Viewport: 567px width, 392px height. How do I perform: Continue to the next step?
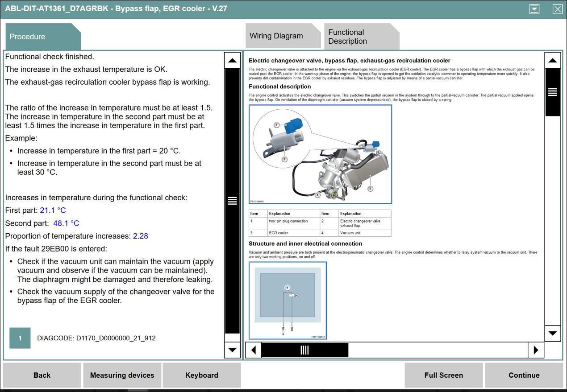click(524, 375)
